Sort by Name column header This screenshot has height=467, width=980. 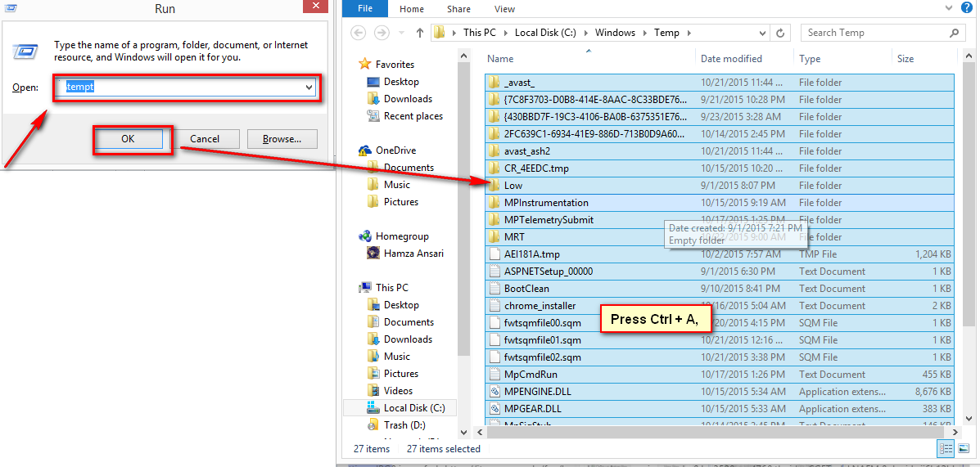(x=589, y=59)
